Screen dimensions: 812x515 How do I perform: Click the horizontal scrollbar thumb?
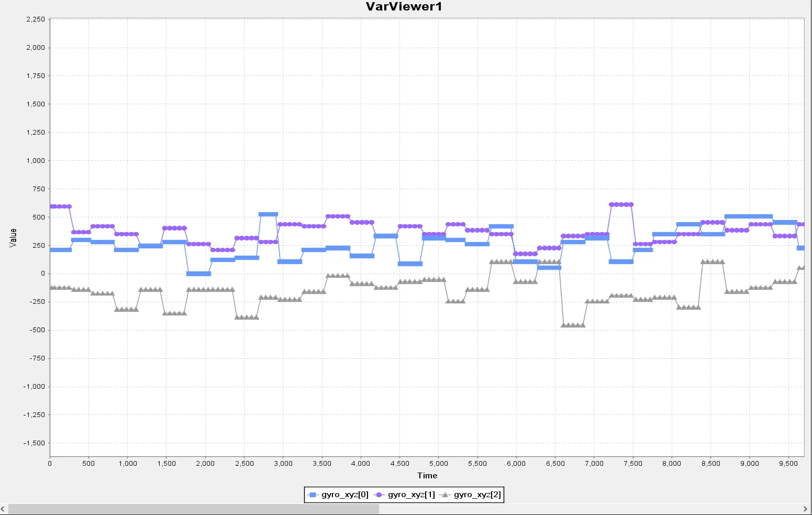(x=193, y=509)
